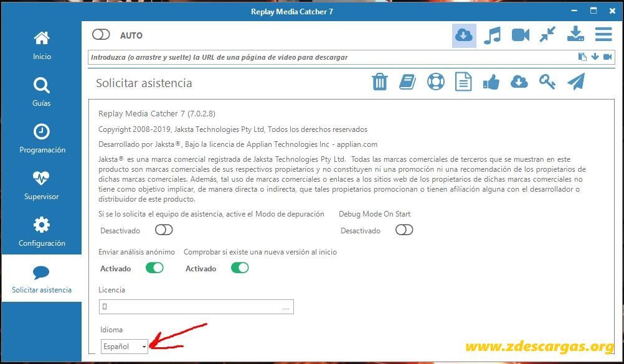Click the Licencia field ellipsis button
Image resolution: width=624 pixels, height=364 pixels.
pyautogui.click(x=286, y=307)
